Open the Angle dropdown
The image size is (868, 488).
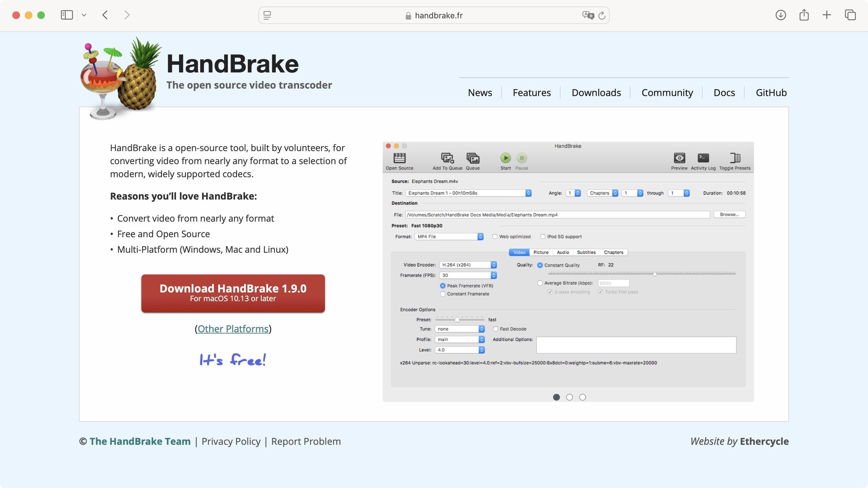[x=573, y=193]
